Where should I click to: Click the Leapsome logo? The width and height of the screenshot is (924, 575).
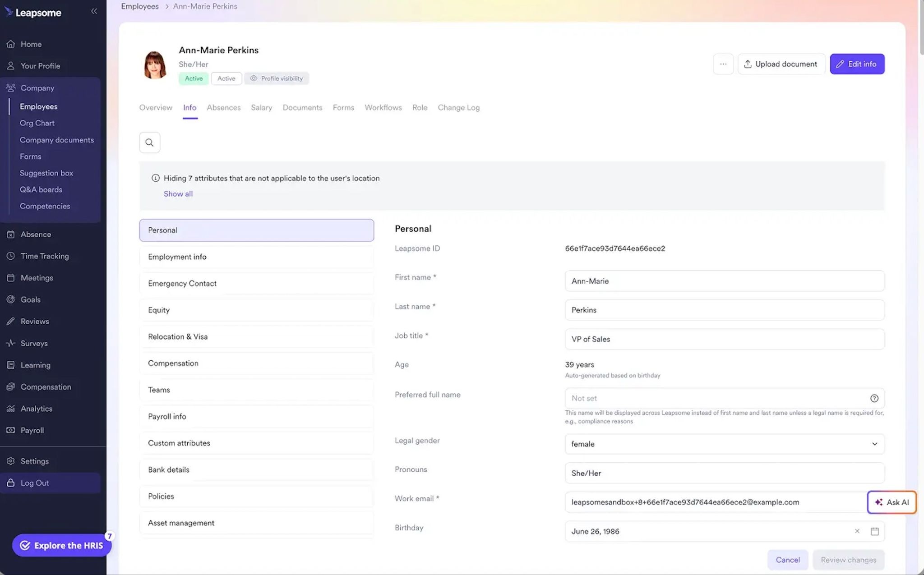pos(33,12)
